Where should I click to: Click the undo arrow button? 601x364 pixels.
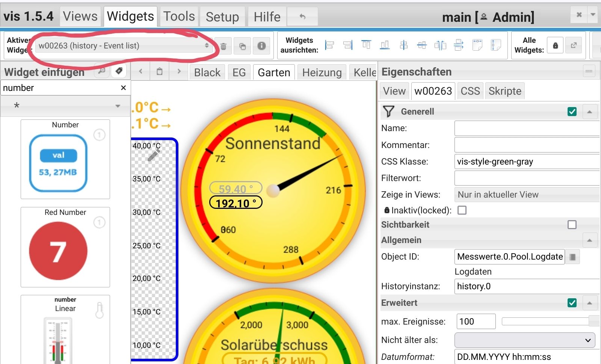(302, 17)
